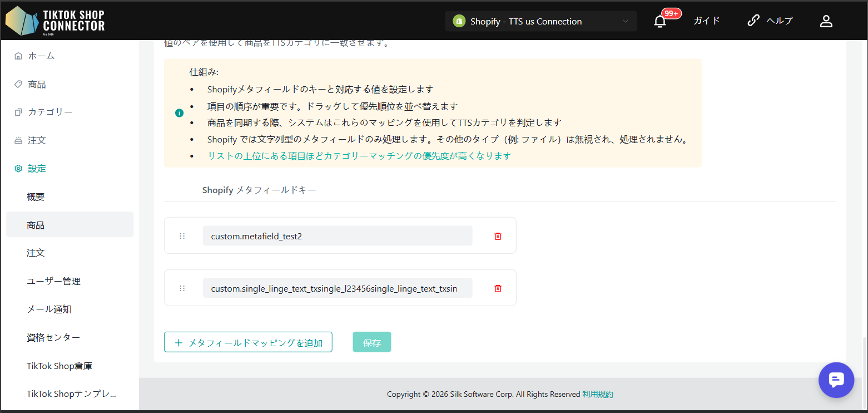Collapse the 設定 section in sidebar
The image size is (868, 413).
(37, 169)
